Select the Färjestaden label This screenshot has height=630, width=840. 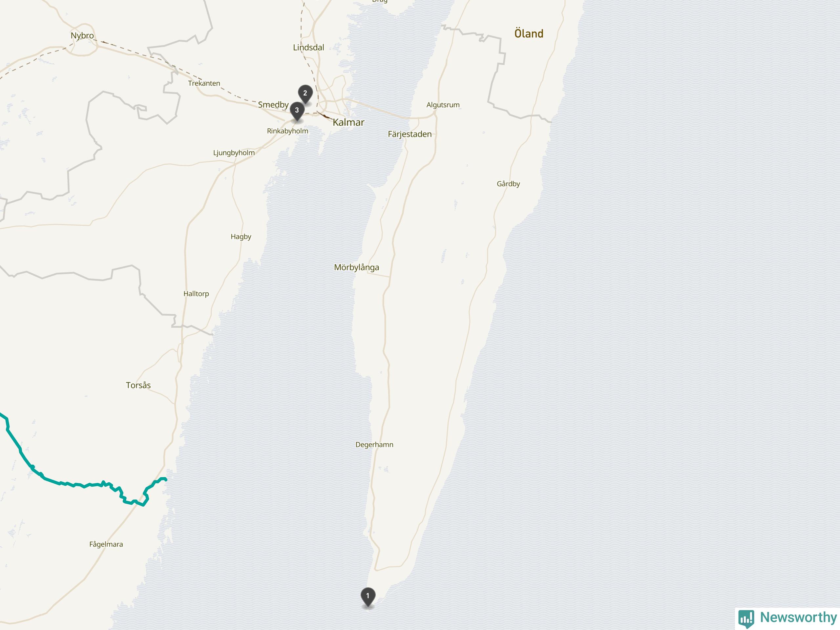(x=409, y=134)
